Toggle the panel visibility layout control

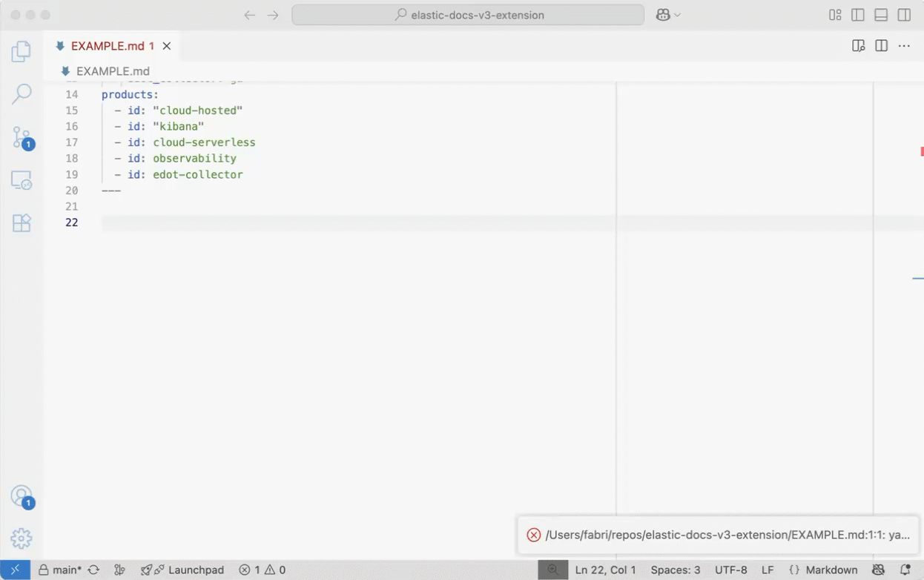(881, 15)
